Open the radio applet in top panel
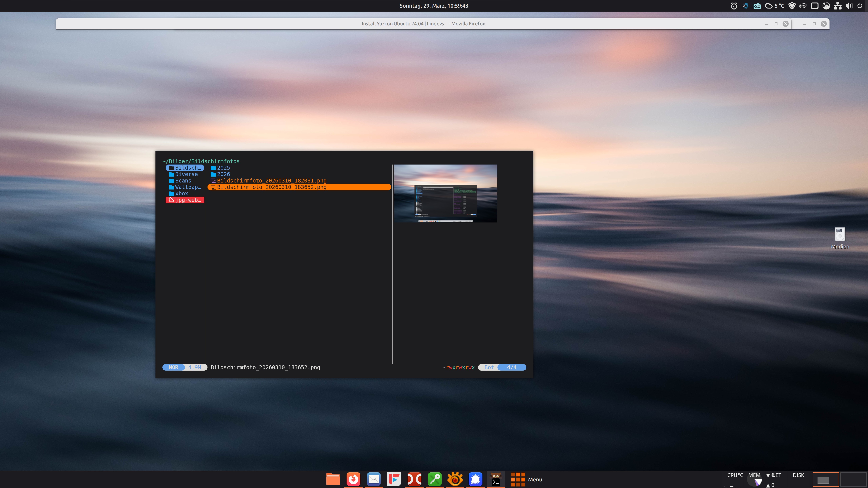This screenshot has width=868, height=488. [x=757, y=6]
